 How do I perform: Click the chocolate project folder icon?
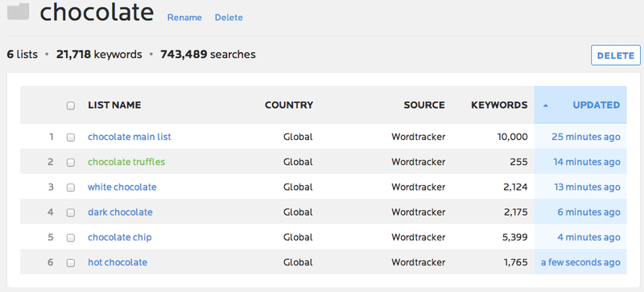coord(18,11)
